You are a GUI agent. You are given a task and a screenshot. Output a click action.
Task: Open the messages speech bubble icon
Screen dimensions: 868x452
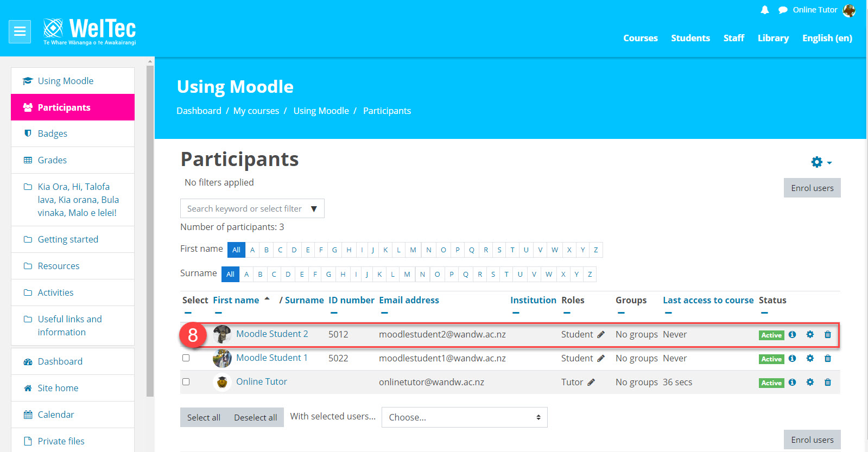[x=783, y=10]
